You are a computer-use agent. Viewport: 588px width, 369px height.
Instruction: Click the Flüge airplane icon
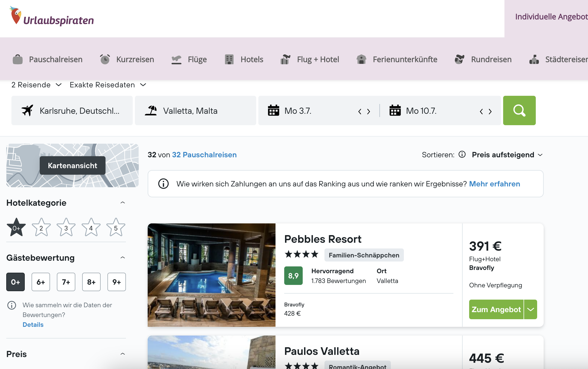coord(177,60)
